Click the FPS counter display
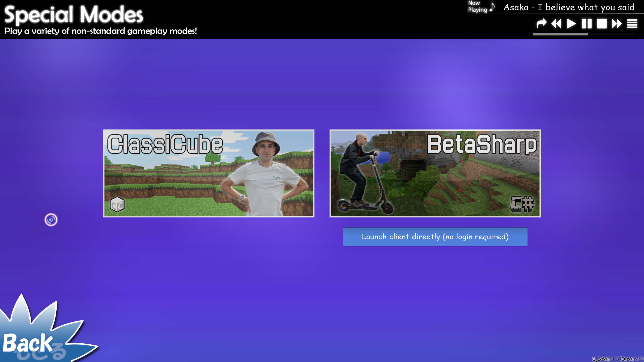Image resolution: width=644 pixels, height=362 pixels. tap(617, 359)
